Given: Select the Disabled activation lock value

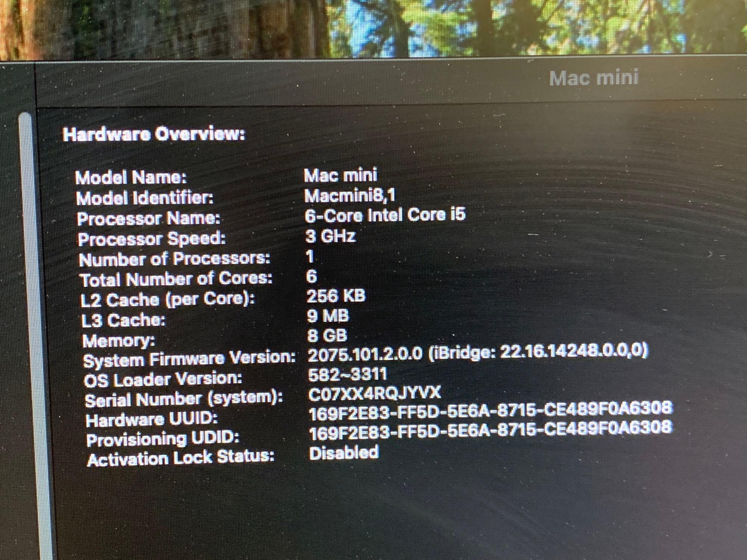Looking at the screenshot, I should pyautogui.click(x=344, y=452).
